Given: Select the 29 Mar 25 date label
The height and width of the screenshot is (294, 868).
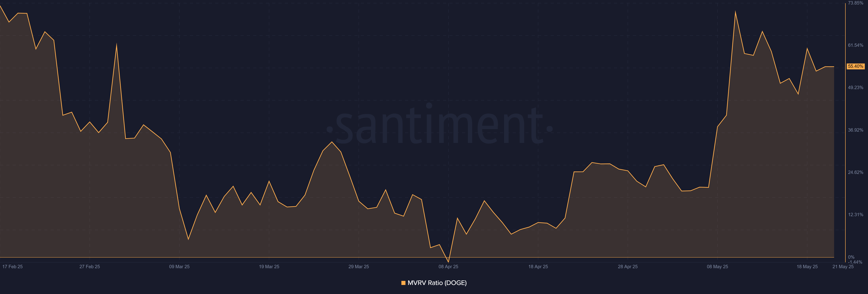Looking at the screenshot, I should click(359, 267).
